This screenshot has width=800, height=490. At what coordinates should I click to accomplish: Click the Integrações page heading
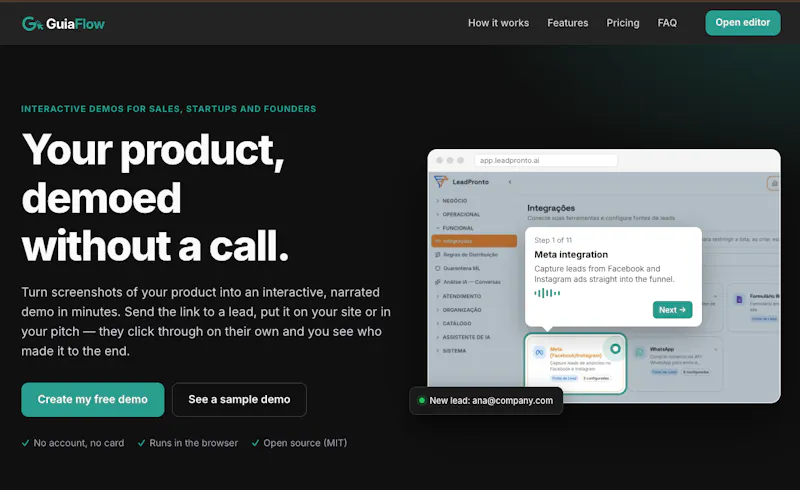(x=551, y=208)
